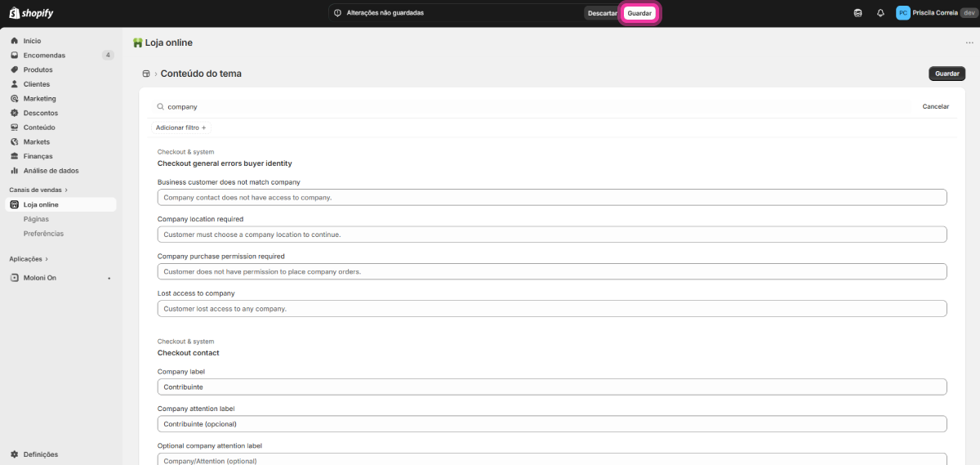The height and width of the screenshot is (465, 980).
Task: Click the PC avatar icon
Action: coord(902,13)
